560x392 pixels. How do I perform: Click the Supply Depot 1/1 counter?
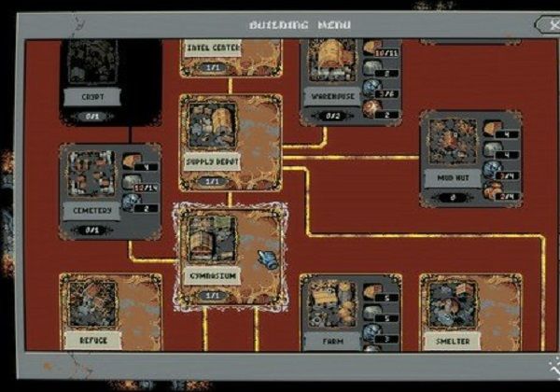212,181
